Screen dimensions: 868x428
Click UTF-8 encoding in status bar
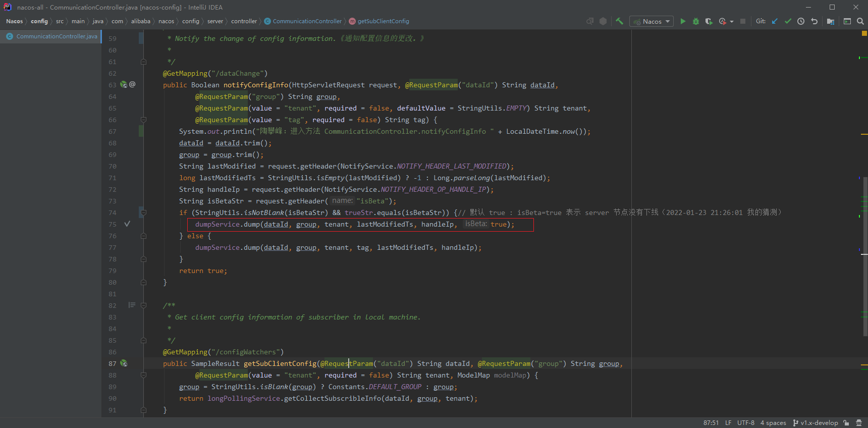[746, 423]
